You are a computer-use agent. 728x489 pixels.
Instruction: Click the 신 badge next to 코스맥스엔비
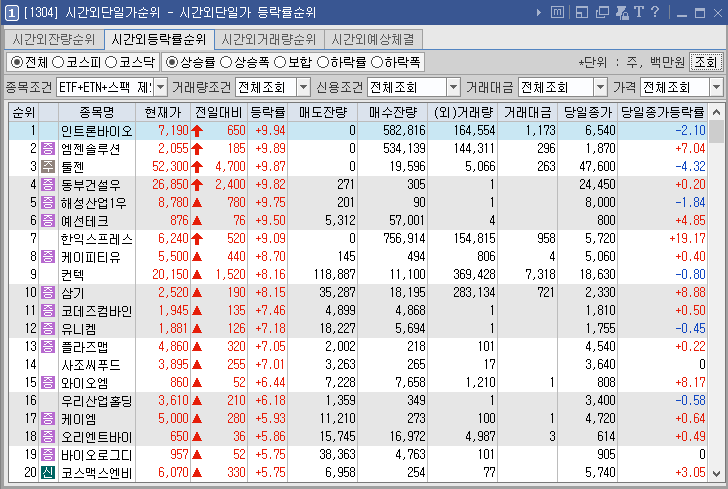[48, 473]
